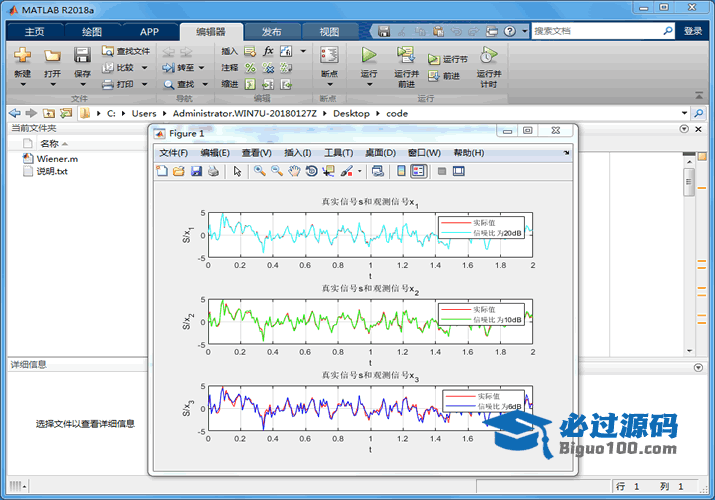This screenshot has width=715, height=500.
Task: Expand the 新建 (New) dropdown arrow
Action: pos(23,85)
